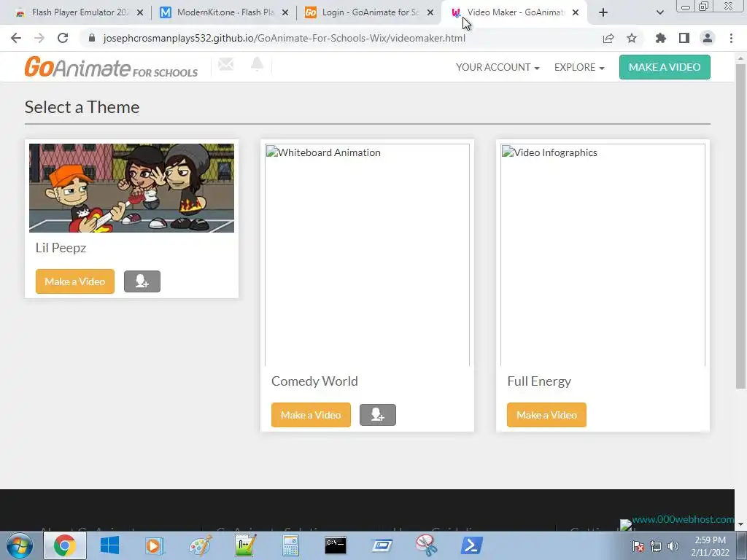Open the media player taskbar icon
This screenshot has height=560, width=747.
tap(155, 545)
